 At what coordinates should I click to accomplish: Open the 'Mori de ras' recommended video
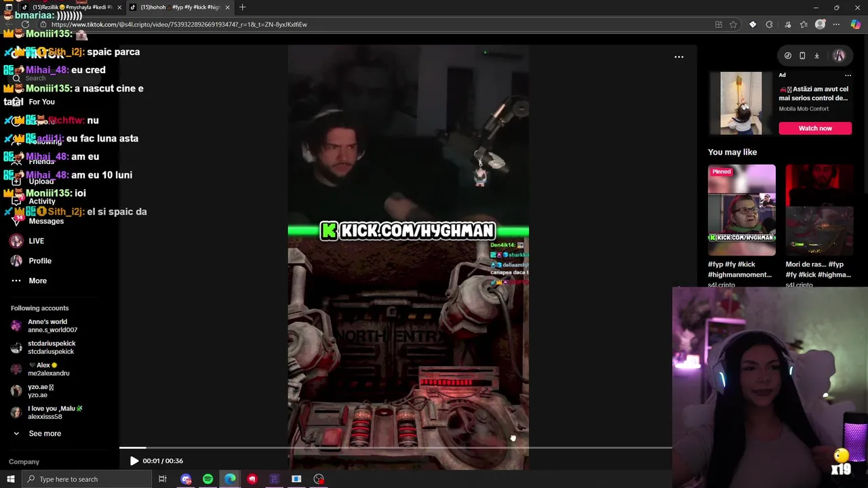coord(819,210)
